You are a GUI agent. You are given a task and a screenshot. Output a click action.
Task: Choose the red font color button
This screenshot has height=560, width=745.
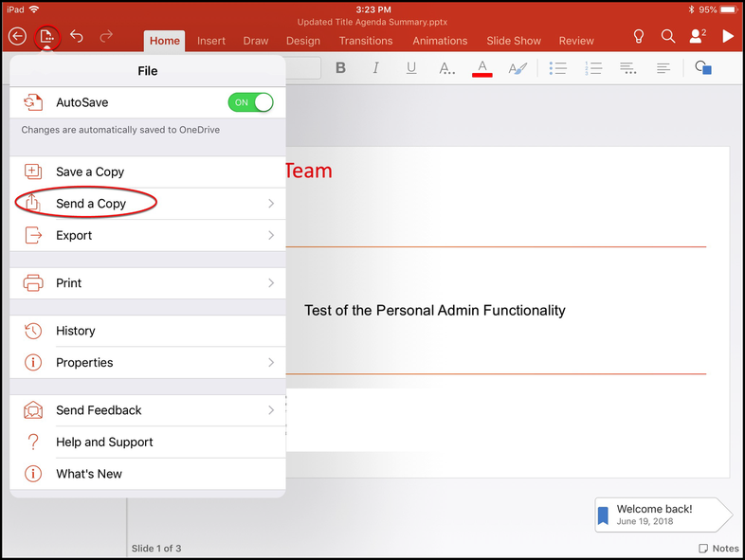[482, 68]
